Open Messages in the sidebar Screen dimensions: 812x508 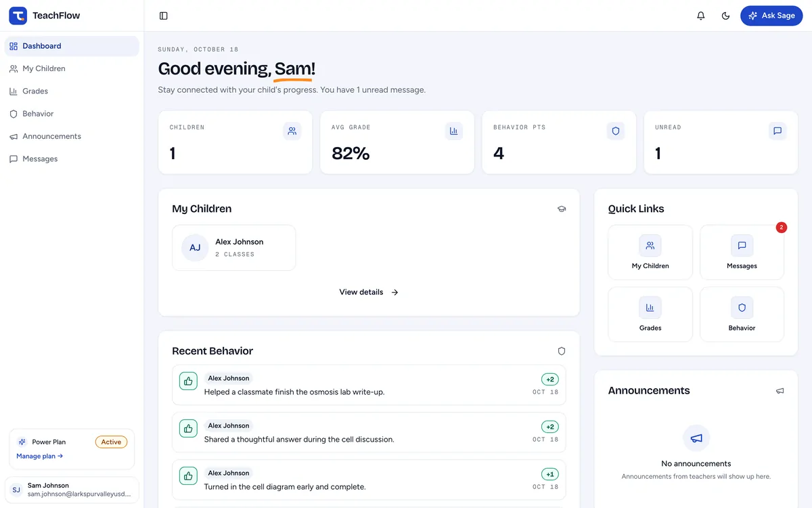pos(72,158)
